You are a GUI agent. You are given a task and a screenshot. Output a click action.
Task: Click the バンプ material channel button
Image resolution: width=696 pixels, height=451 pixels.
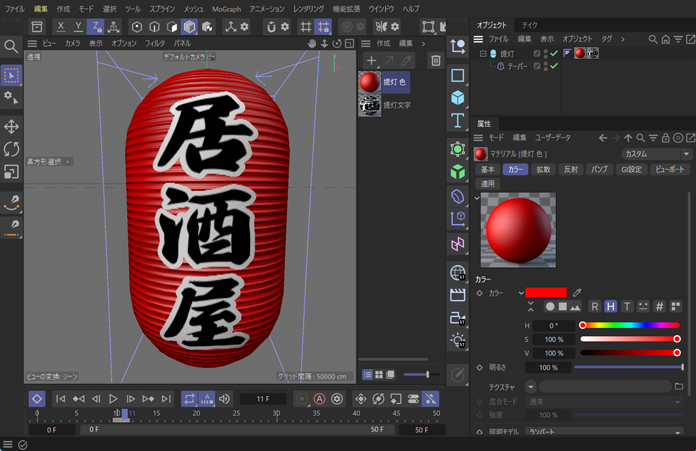click(x=599, y=170)
